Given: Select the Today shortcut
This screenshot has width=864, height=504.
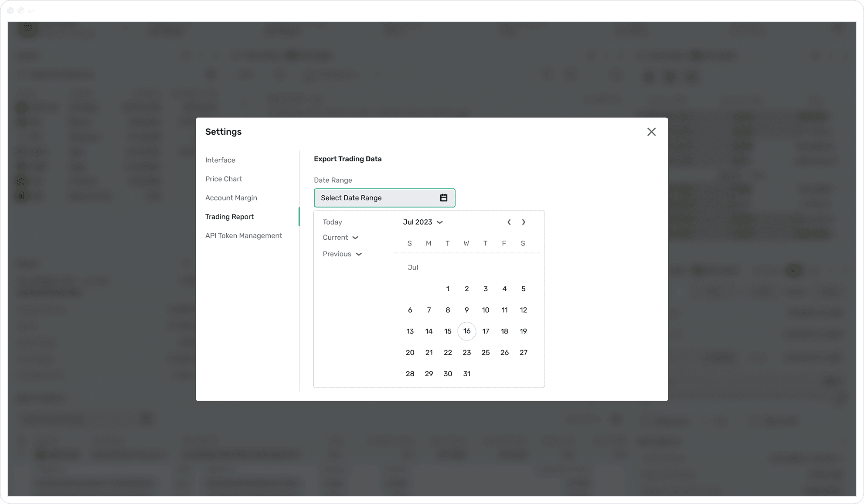Looking at the screenshot, I should click(x=332, y=222).
